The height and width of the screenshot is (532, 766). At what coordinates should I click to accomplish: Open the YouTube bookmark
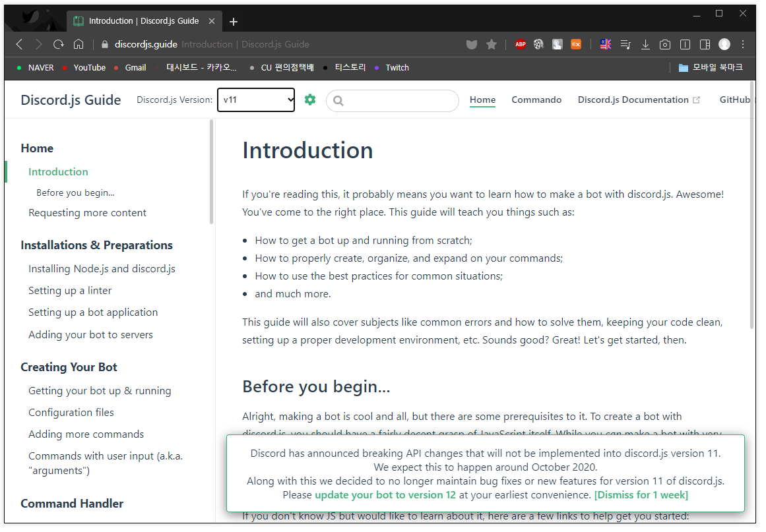(84, 67)
